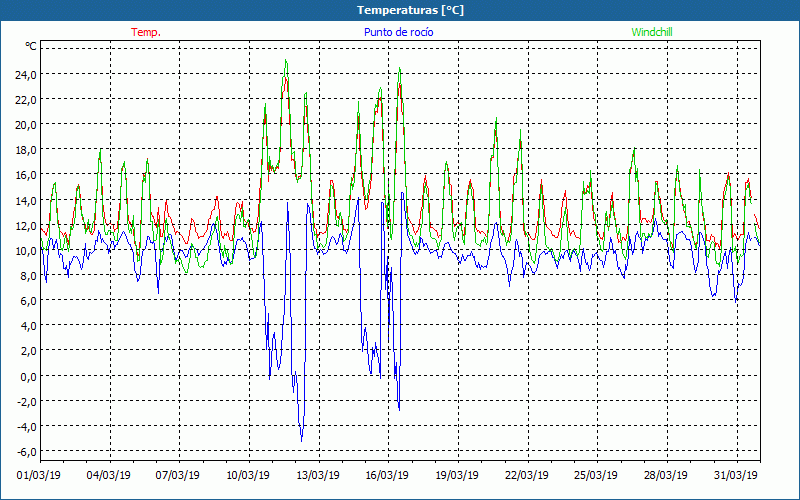Click the 22/03/19 date label
Screen dimensions: 800x500
(528, 475)
